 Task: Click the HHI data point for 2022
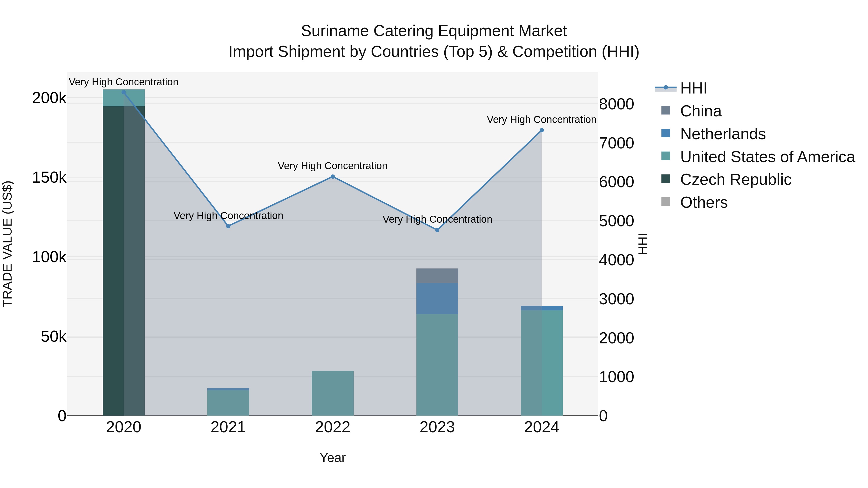pyautogui.click(x=332, y=176)
